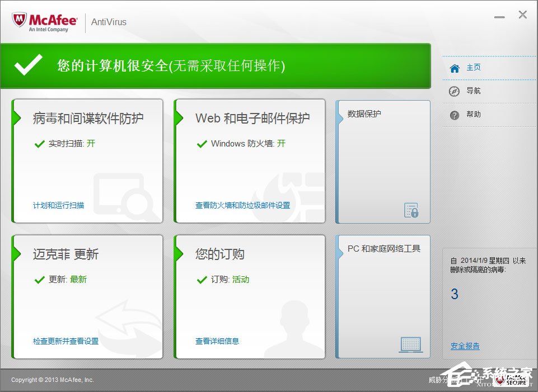538x392 pixels.
Task: Click the deleted viruses count 3
Action: pos(453,294)
